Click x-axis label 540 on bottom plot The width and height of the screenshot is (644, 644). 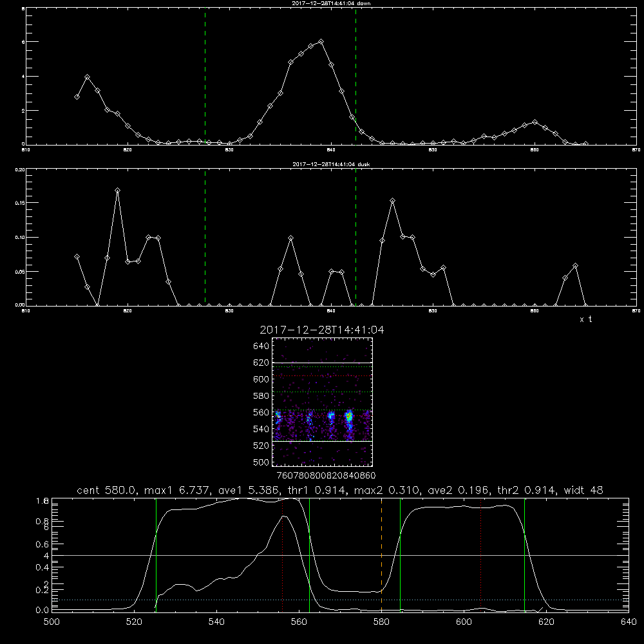[x=216, y=622]
